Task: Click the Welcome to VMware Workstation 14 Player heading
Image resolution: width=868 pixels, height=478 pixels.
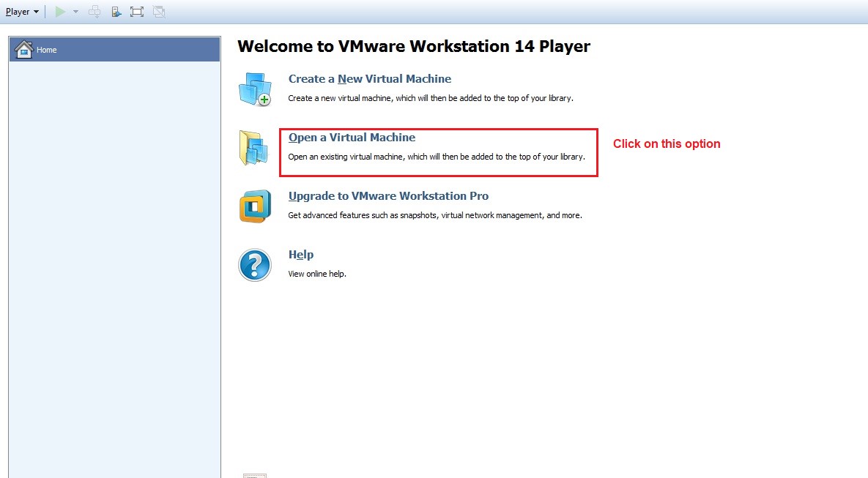Action: [x=414, y=46]
